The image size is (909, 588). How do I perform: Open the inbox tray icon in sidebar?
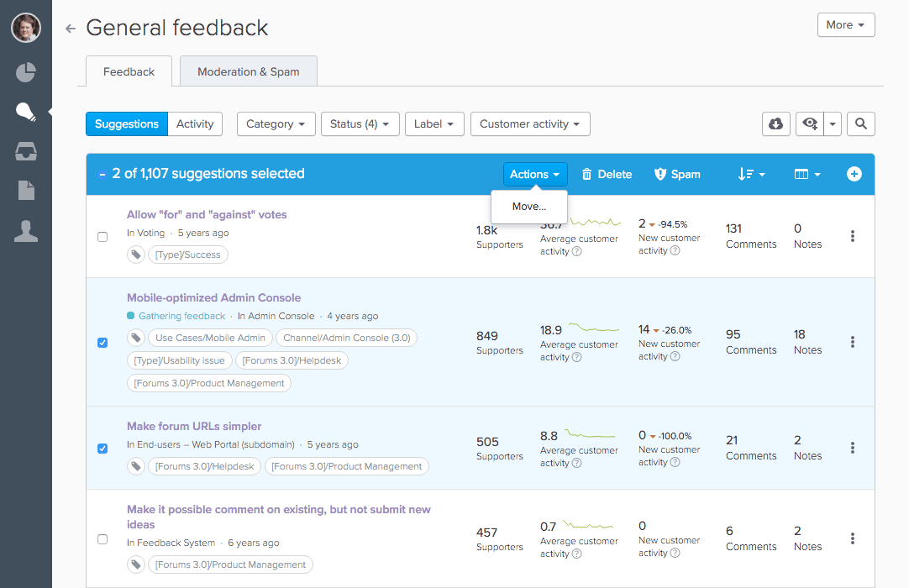pyautogui.click(x=25, y=151)
